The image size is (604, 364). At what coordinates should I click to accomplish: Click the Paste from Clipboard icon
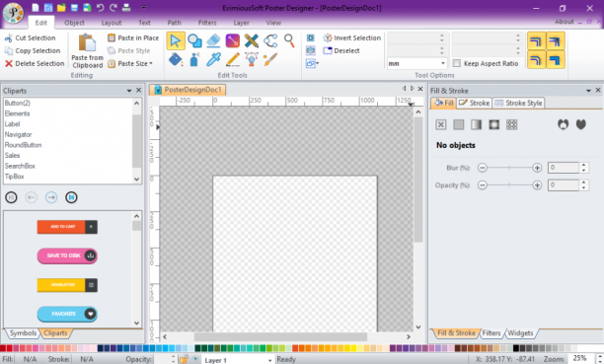[x=88, y=42]
